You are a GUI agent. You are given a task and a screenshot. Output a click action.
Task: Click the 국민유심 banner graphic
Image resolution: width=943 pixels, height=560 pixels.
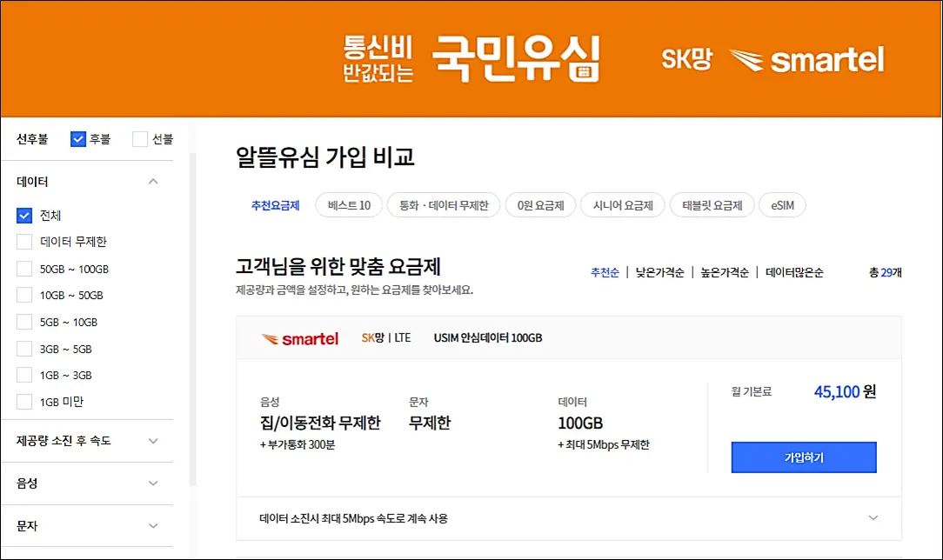[x=516, y=58]
